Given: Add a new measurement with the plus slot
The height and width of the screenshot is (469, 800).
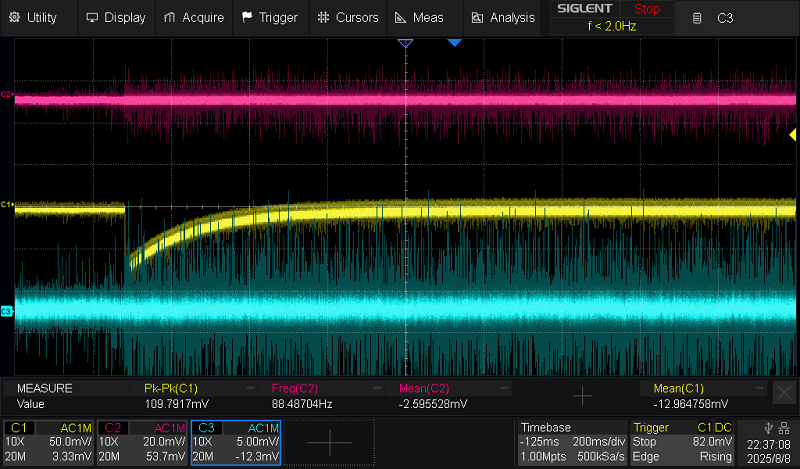Looking at the screenshot, I should [x=582, y=396].
